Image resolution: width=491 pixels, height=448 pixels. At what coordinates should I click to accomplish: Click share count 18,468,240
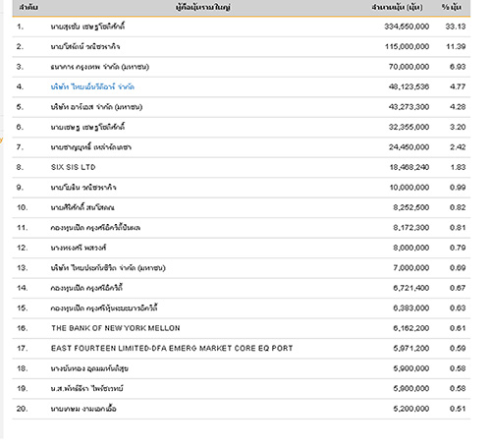coord(409,167)
